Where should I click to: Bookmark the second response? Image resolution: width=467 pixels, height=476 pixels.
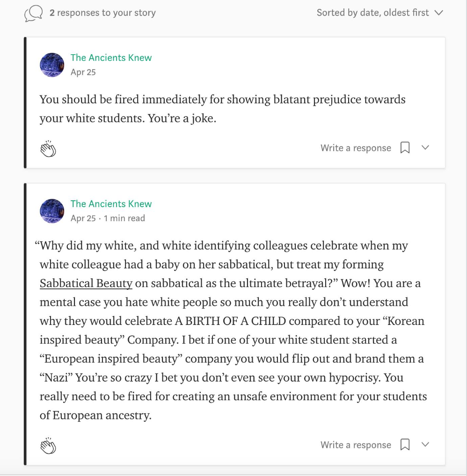pos(405,445)
